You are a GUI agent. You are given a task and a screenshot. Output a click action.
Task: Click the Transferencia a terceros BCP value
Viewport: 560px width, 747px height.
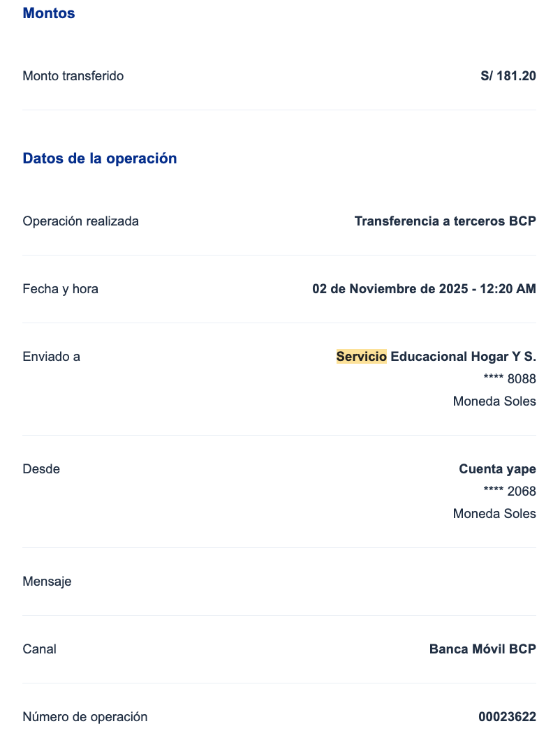point(445,221)
